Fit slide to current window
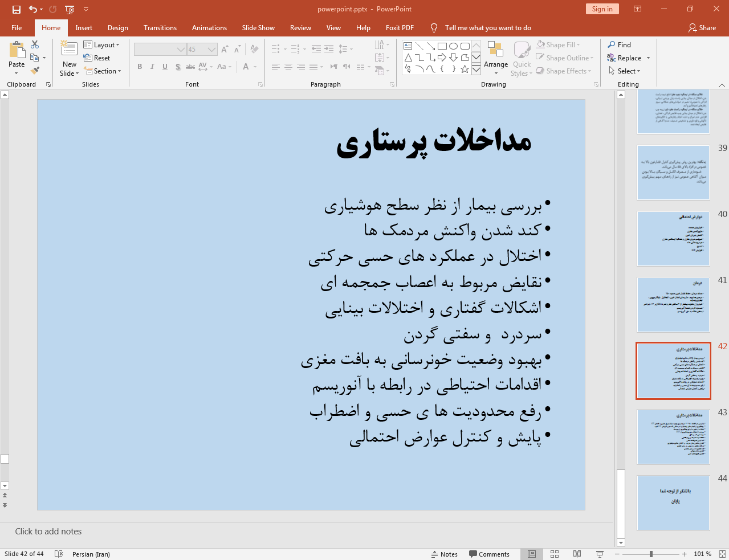Image resolution: width=729 pixels, height=560 pixels. click(x=722, y=554)
